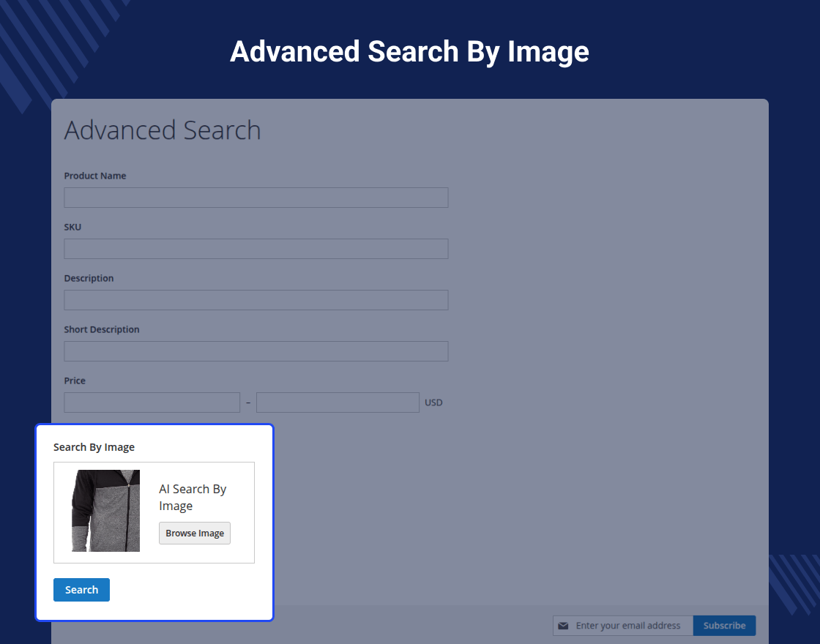
Task: Click the 'Price' field label
Action: tap(75, 381)
